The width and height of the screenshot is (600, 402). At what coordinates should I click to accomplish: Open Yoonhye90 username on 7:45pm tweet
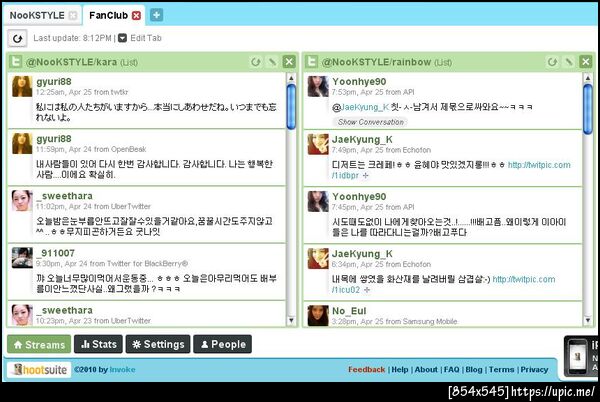pos(359,197)
